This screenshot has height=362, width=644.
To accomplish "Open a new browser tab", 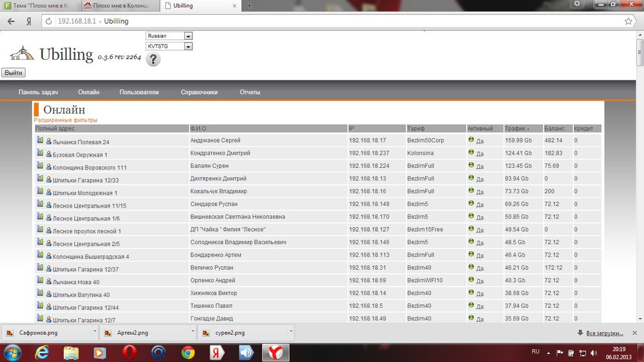I will [x=249, y=6].
